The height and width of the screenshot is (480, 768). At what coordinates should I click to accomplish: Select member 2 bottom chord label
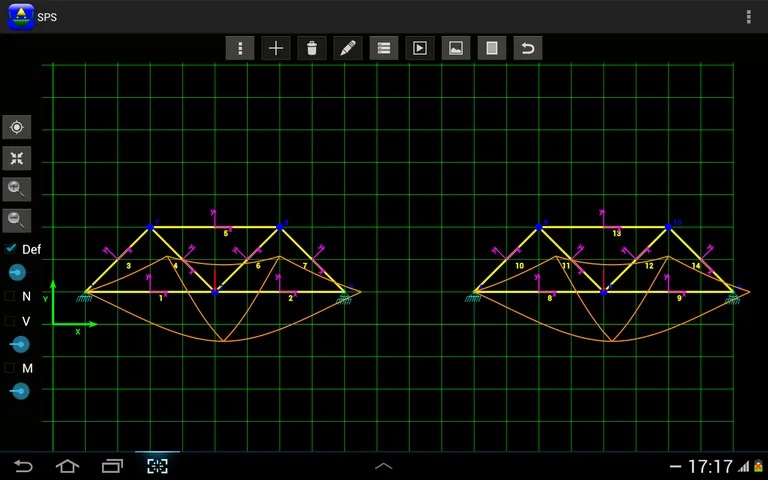click(x=290, y=298)
